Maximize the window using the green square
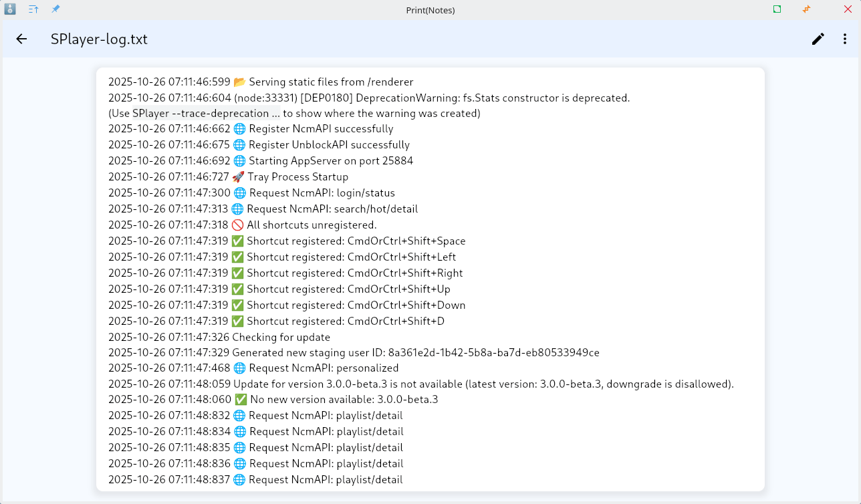Screen dimensions: 861x504 [777, 9]
